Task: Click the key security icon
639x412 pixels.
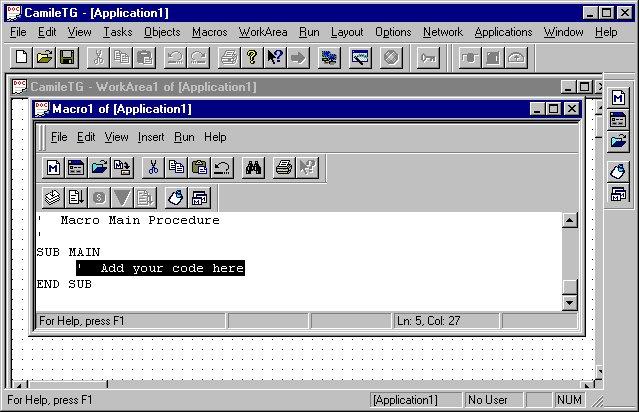Action: click(x=428, y=57)
